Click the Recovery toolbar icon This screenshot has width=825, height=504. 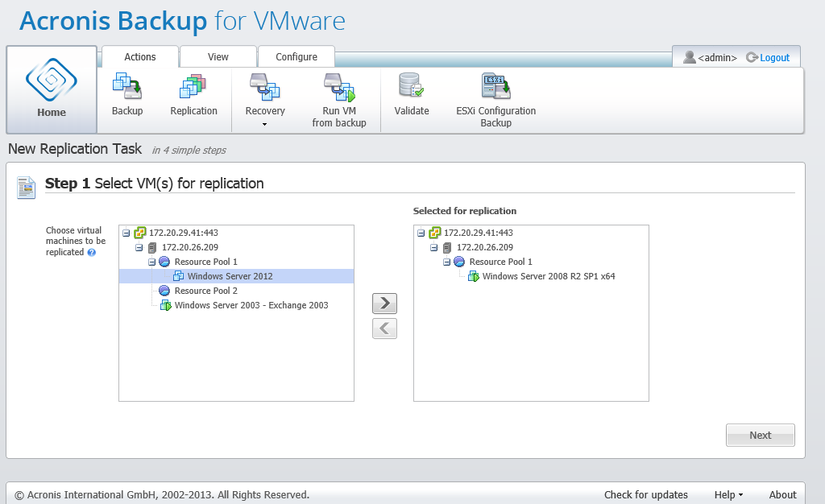(264, 87)
